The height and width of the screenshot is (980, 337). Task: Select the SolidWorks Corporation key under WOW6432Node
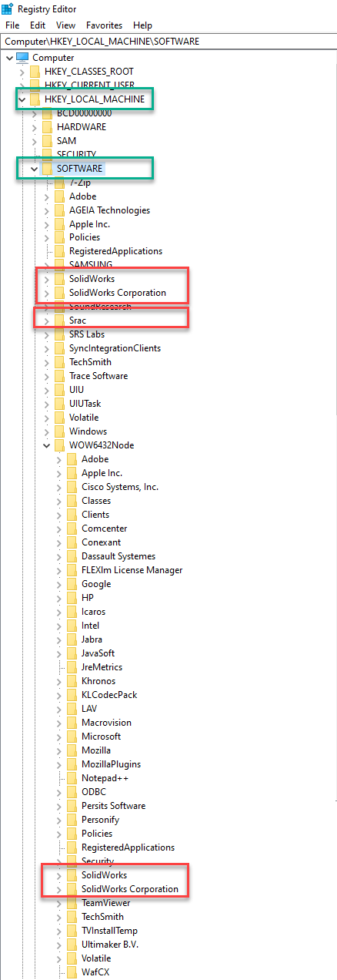tap(130, 889)
